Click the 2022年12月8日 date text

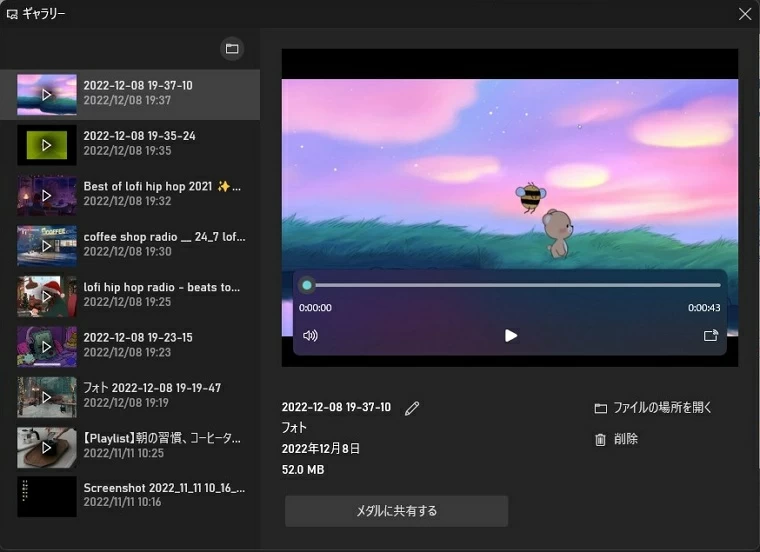[321, 448]
